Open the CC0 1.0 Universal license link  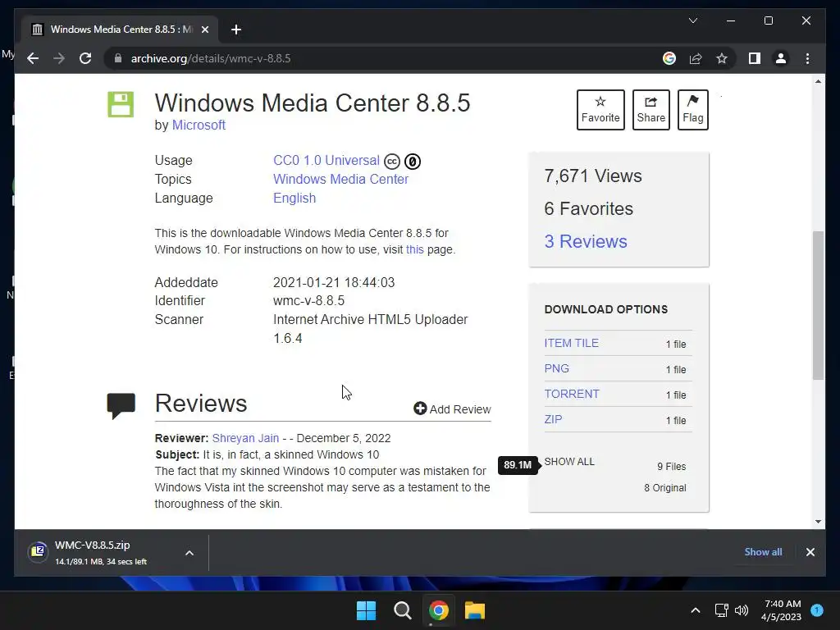coord(326,160)
